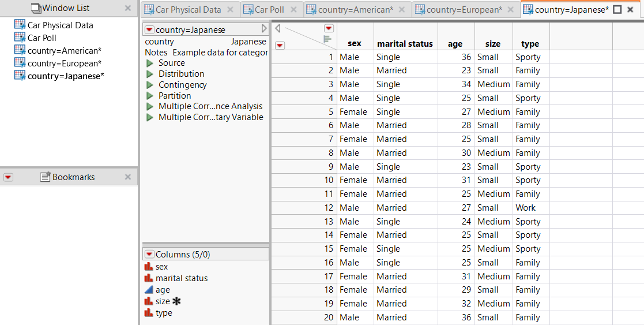
Task: Run the Contingency script
Action: tap(150, 85)
